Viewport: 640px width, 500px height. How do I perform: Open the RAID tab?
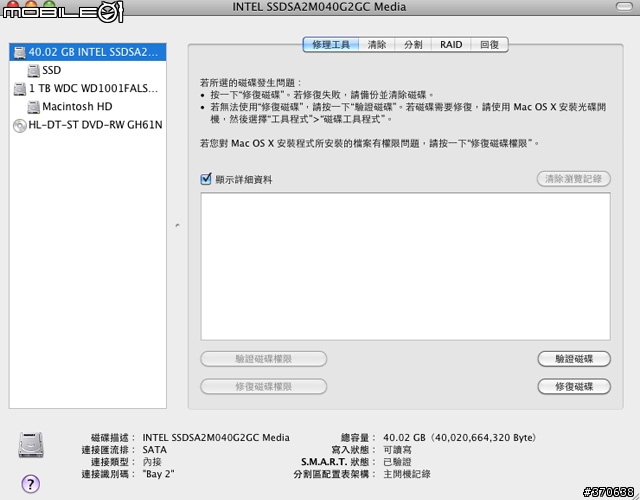coord(451,44)
